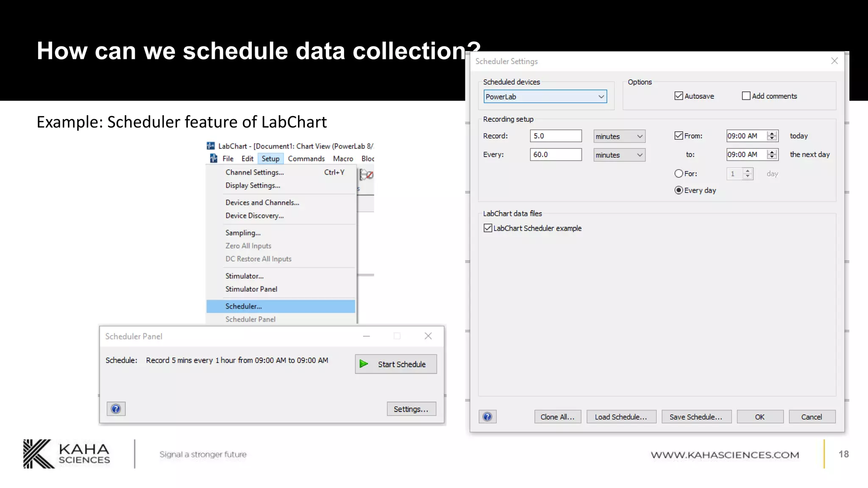This screenshot has width=868, height=488.
Task: Click the Record duration field 5.0
Action: (x=556, y=136)
